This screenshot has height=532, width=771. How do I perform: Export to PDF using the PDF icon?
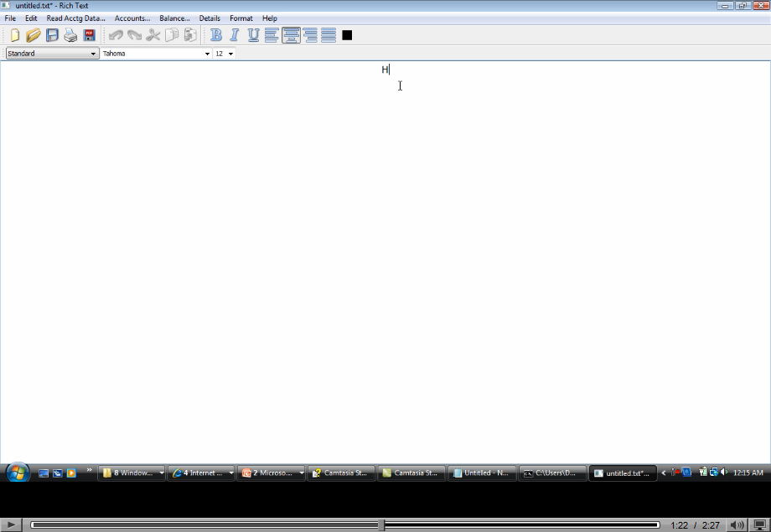(x=89, y=35)
